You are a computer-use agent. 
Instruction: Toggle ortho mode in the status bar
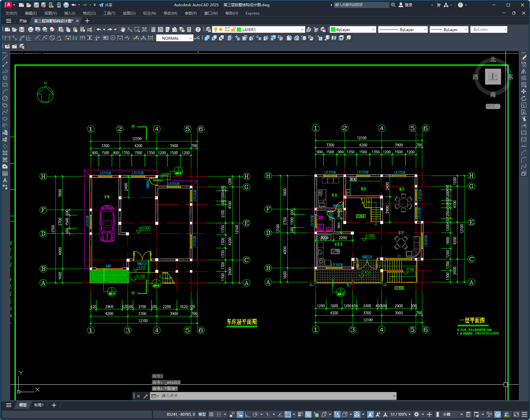(247, 414)
